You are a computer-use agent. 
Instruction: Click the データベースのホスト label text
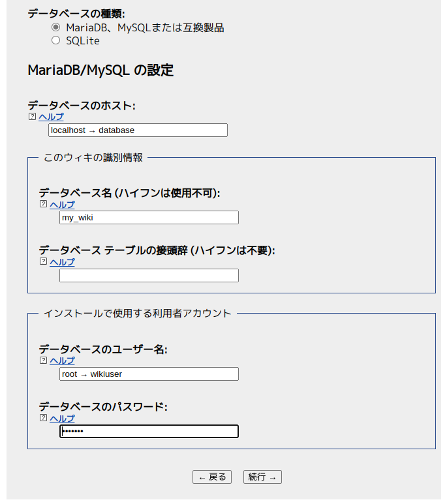(81, 105)
